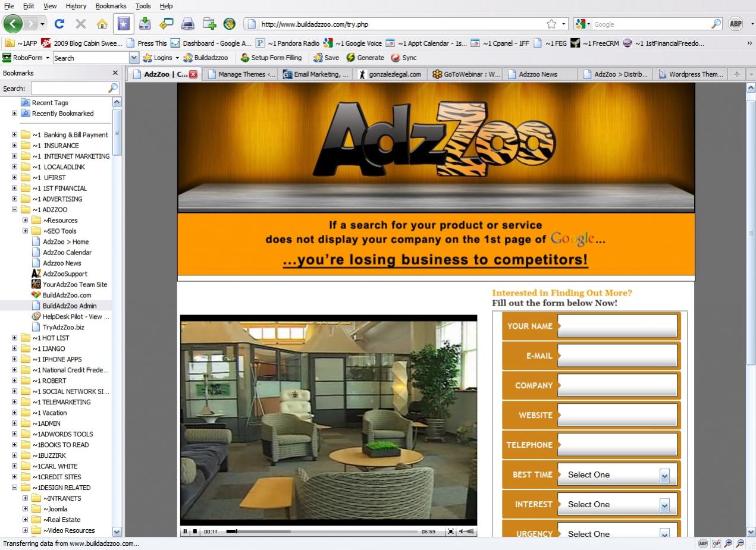Click the Print toolbar icon
Image resolution: width=756 pixels, height=550 pixels.
[x=187, y=24]
